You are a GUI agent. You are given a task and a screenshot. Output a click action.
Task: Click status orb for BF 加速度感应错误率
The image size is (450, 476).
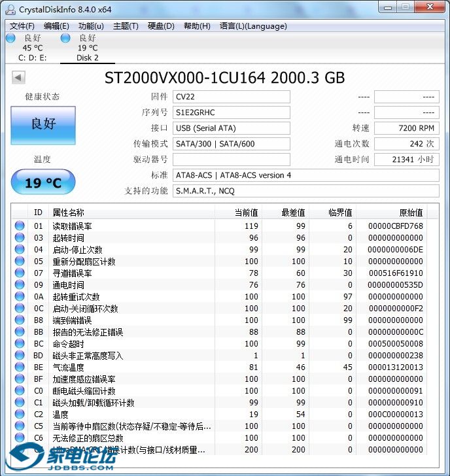[20, 379]
